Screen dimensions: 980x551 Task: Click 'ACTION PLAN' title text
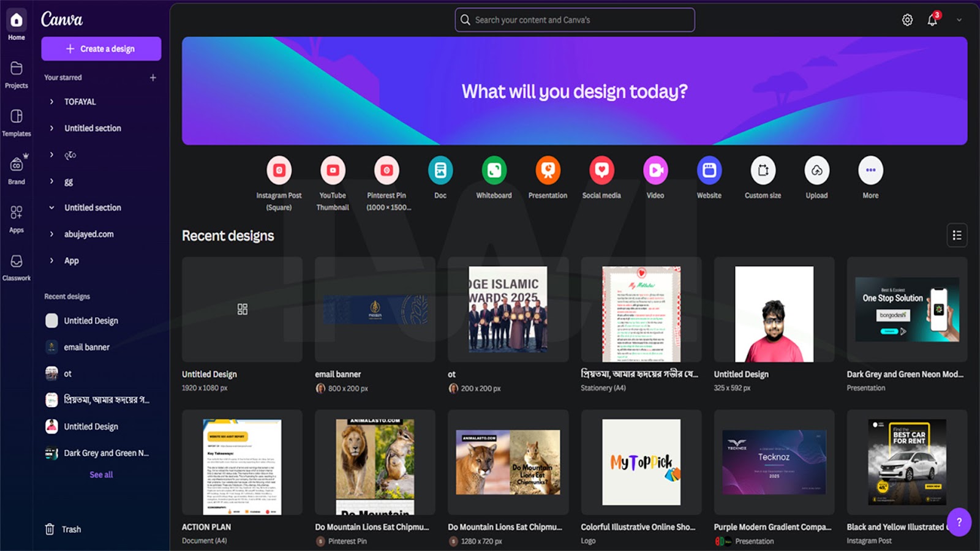coord(206,527)
